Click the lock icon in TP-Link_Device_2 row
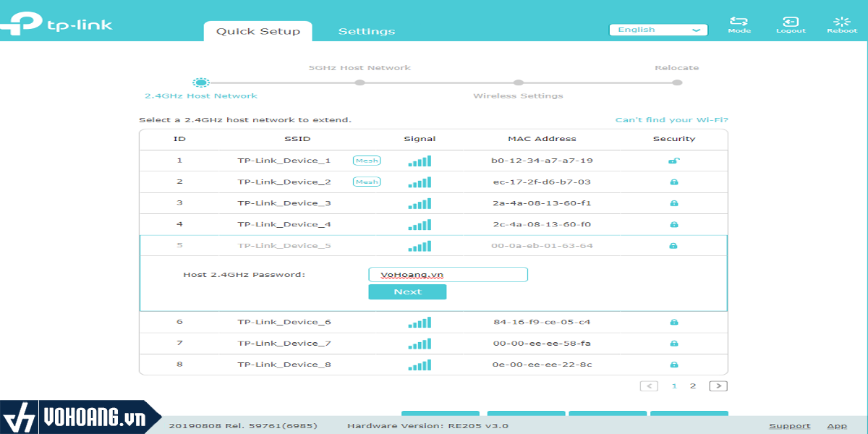This screenshot has width=868, height=434. pos(673,182)
